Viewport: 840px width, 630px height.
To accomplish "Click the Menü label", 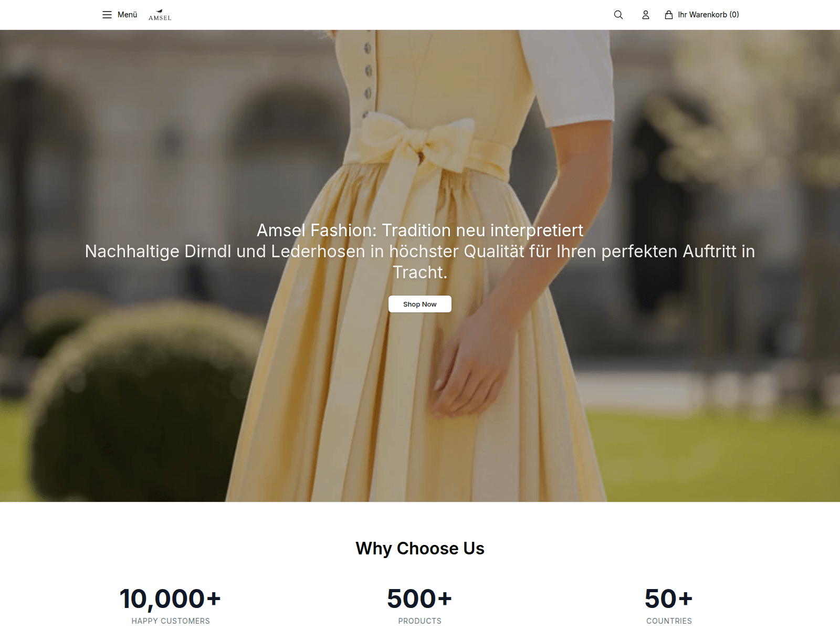I will [127, 15].
